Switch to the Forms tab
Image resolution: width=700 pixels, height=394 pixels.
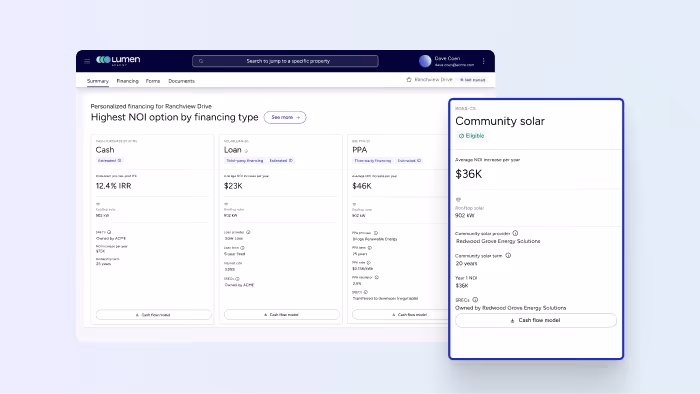153,81
